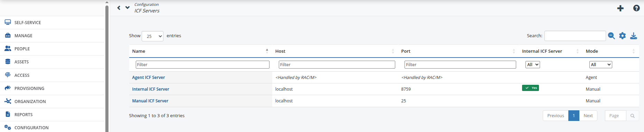Click the clear search magnifier icon

point(611,36)
